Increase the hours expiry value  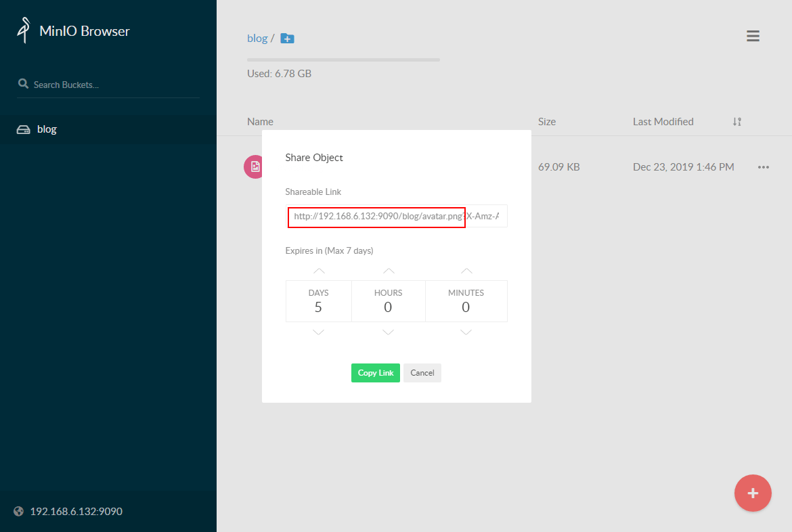tap(389, 271)
